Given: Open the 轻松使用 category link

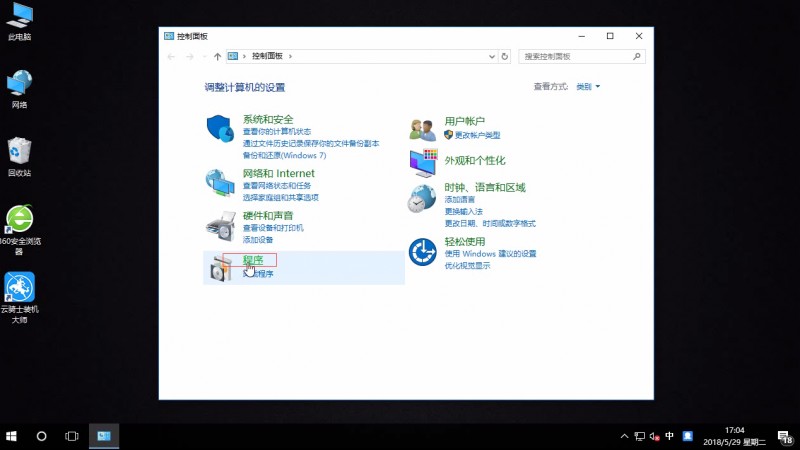Looking at the screenshot, I should tap(464, 242).
